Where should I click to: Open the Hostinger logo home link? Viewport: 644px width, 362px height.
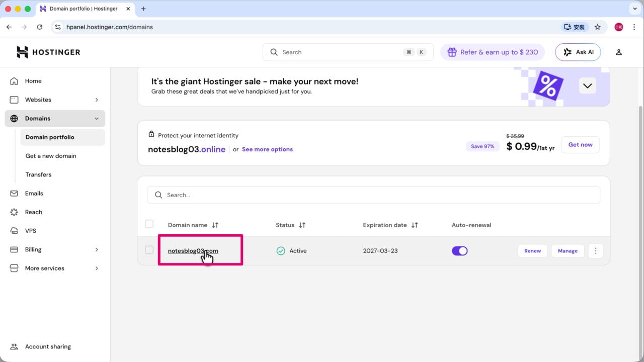pyautogui.click(x=48, y=52)
